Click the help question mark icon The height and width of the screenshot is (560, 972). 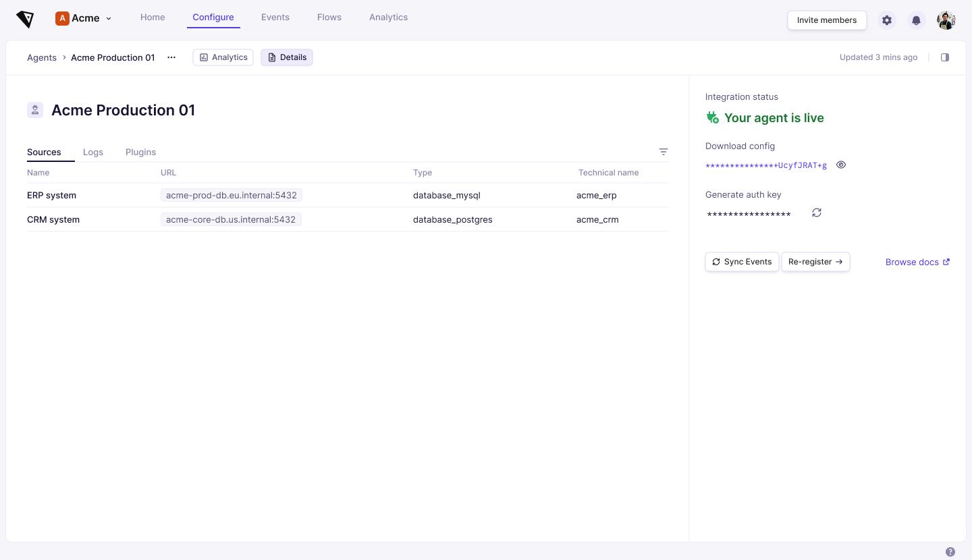coord(950,552)
